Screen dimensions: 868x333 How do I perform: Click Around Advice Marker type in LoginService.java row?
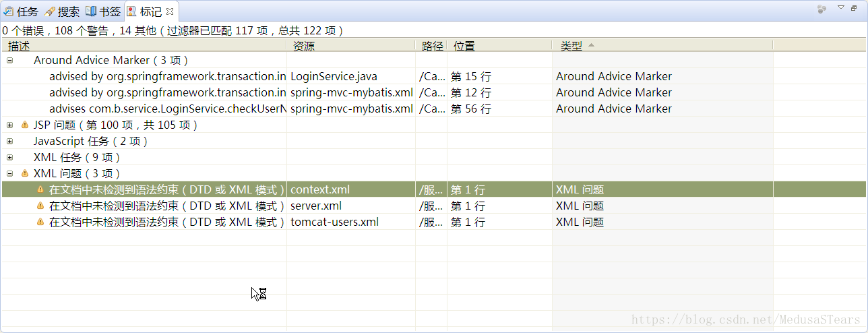[614, 76]
